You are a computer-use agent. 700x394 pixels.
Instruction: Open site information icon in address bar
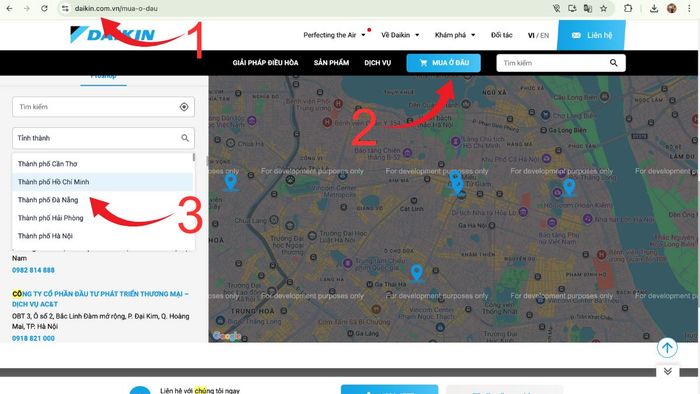coord(65,8)
